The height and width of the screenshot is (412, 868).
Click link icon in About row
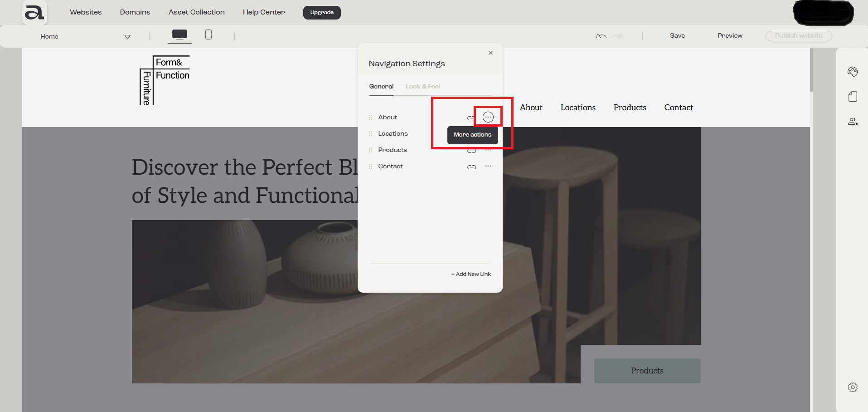point(471,118)
